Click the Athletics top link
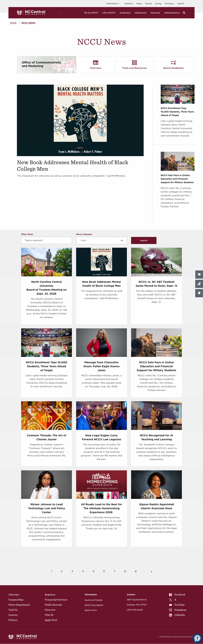 [129, 4]
